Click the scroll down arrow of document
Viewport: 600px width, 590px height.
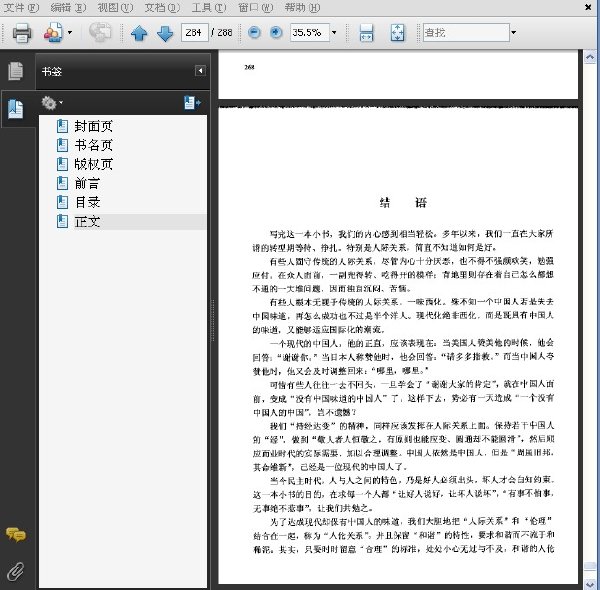click(590, 583)
